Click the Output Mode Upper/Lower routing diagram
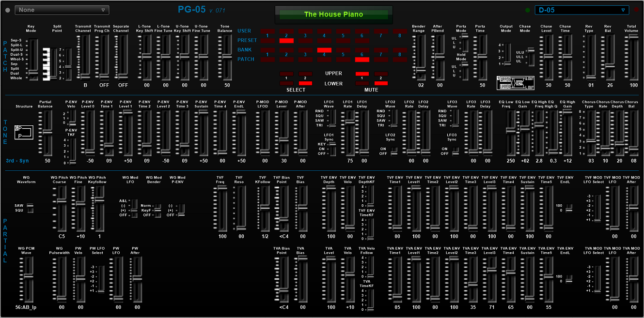The width and height of the screenshot is (644, 318). [x=516, y=83]
